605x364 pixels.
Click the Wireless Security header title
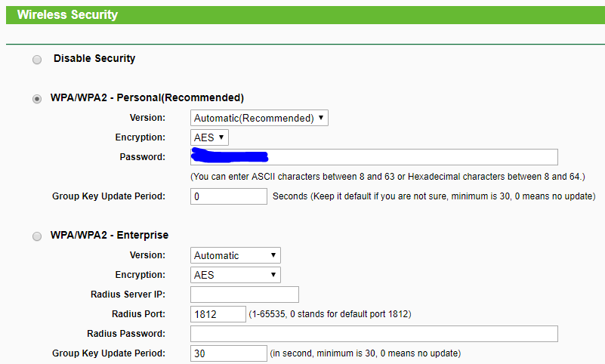point(67,14)
